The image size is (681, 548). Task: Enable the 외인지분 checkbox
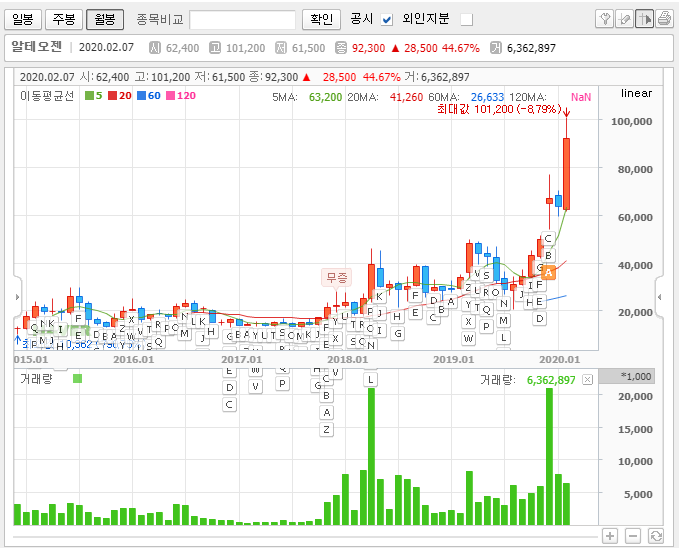pos(466,20)
